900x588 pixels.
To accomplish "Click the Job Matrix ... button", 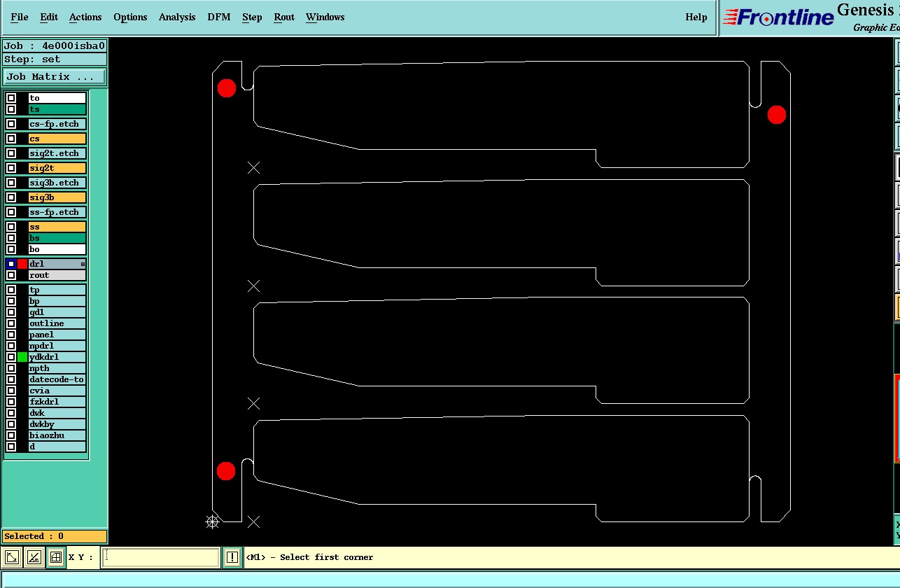I will [x=55, y=76].
